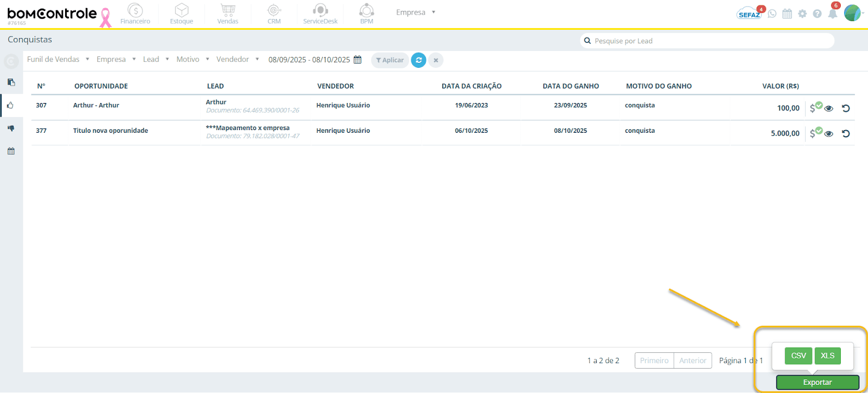868x393 pixels.
Task: Click the blue refresh filter button
Action: coord(418,60)
